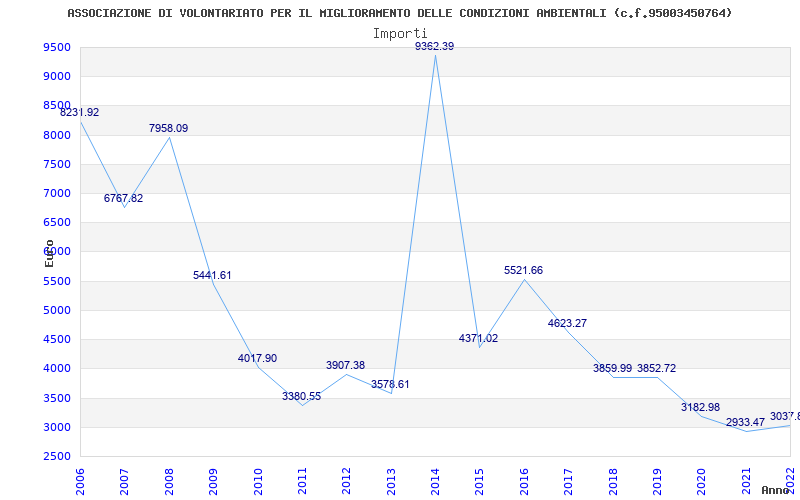Click the 'Euro' y-axis title
Screen dimensions: 800x500
pyautogui.click(x=49, y=253)
